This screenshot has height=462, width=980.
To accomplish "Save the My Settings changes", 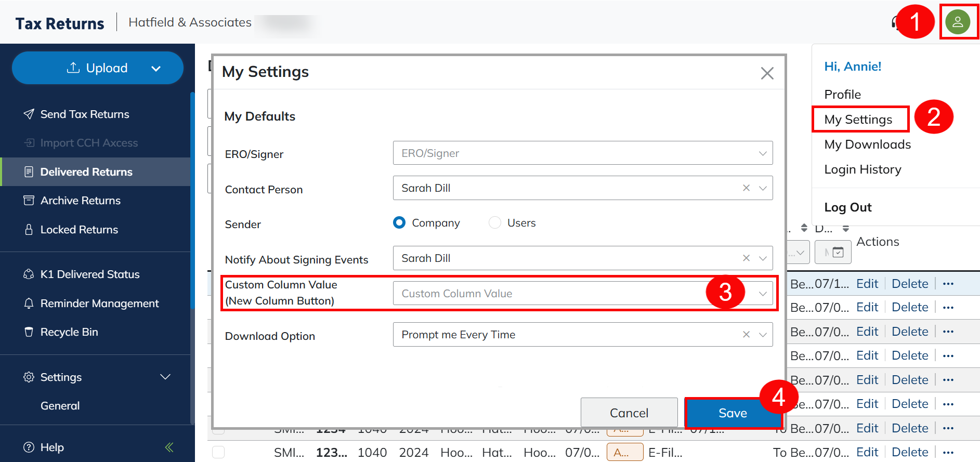I will [x=733, y=413].
